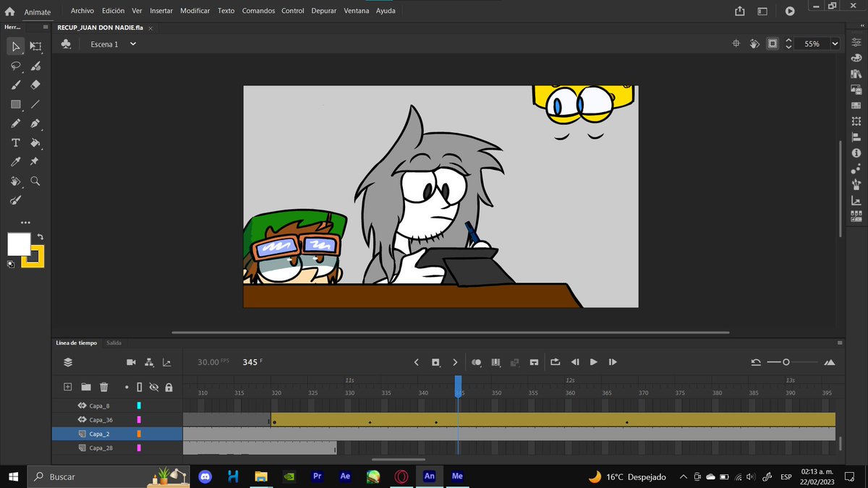
Task: Select the Text tool in the toolbar
Action: pyautogui.click(x=16, y=142)
